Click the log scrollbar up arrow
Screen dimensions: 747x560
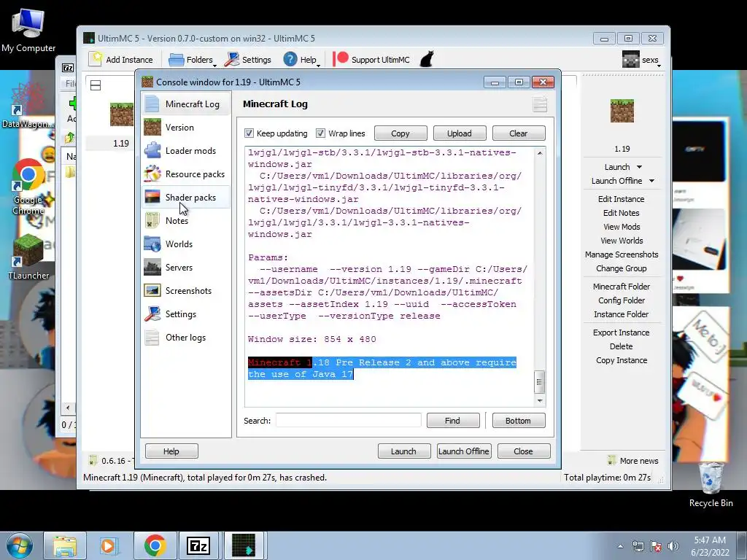coord(539,153)
